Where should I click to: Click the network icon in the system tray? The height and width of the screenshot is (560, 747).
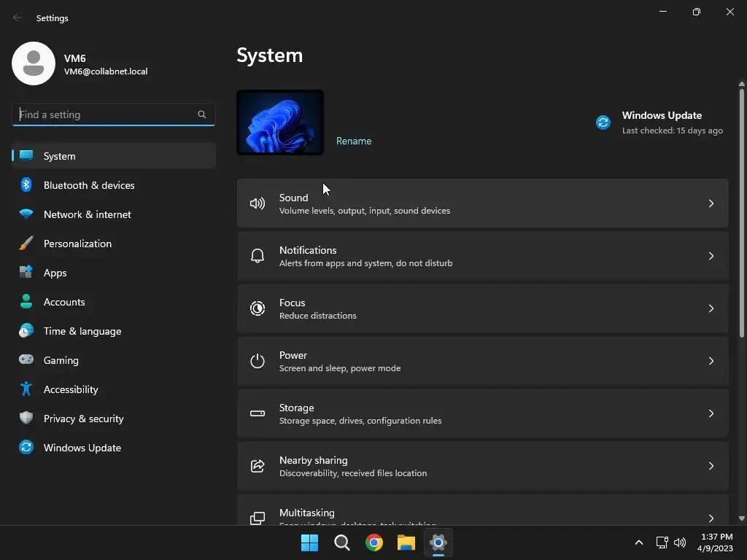(x=662, y=542)
